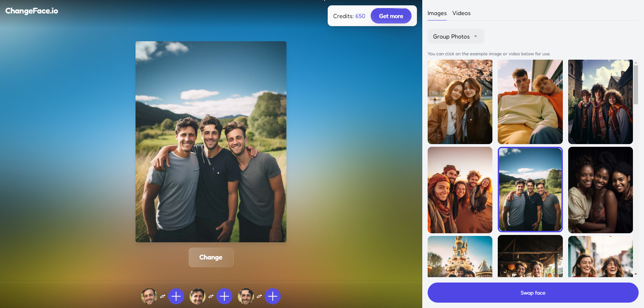
Task: Click the gallery scroll up arrow
Action: (636, 63)
